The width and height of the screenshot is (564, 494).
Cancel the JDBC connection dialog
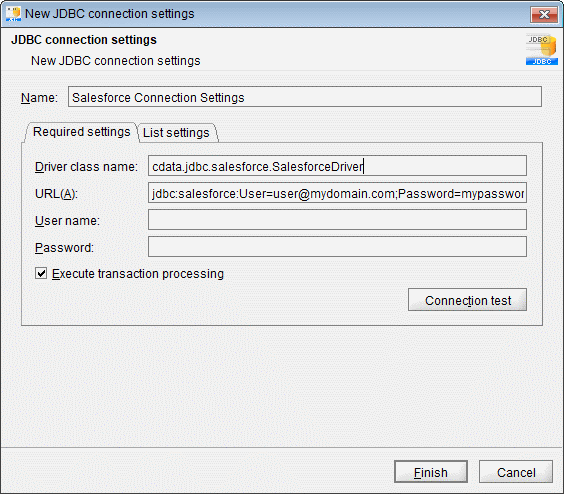point(516,472)
